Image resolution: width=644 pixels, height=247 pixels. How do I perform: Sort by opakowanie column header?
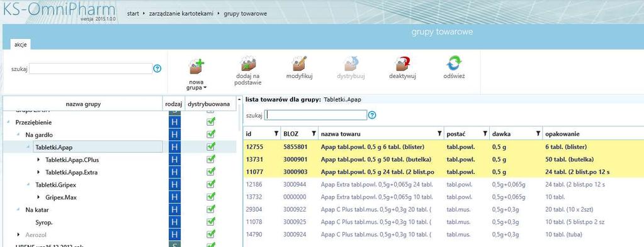pyautogui.click(x=593, y=134)
